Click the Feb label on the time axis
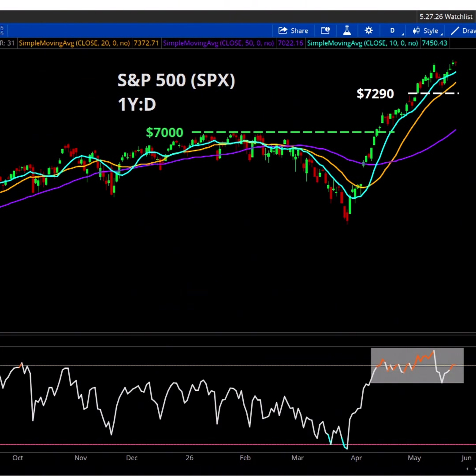The height and width of the screenshot is (476, 476). (x=245, y=458)
